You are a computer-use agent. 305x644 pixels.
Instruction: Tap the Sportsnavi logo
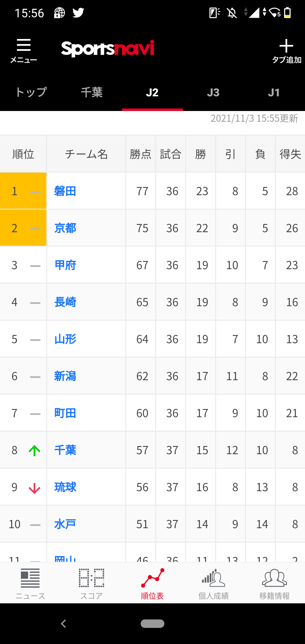[108, 49]
